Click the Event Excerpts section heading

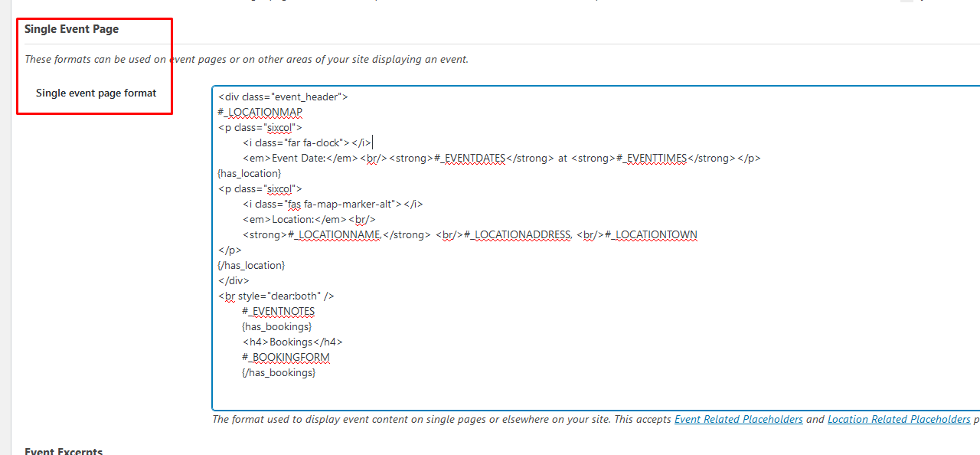point(64,451)
